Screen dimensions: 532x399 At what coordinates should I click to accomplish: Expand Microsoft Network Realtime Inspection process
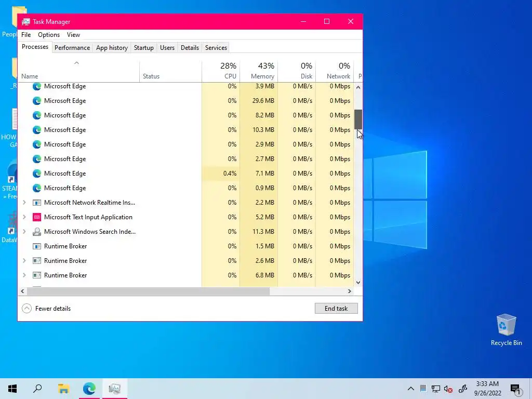click(x=24, y=203)
